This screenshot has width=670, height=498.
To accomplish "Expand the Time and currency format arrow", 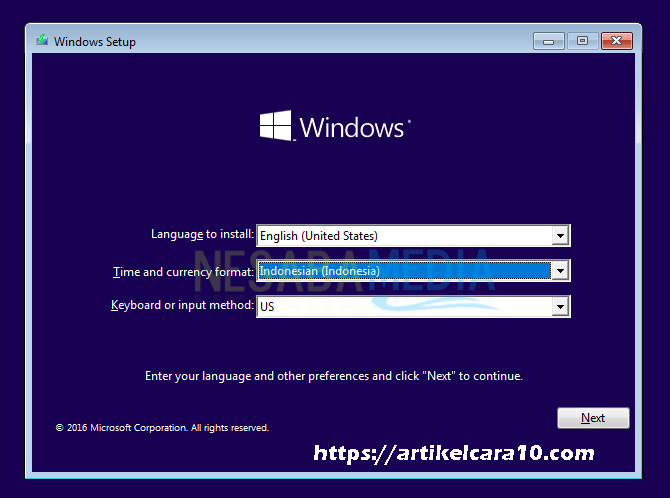I will click(x=560, y=271).
